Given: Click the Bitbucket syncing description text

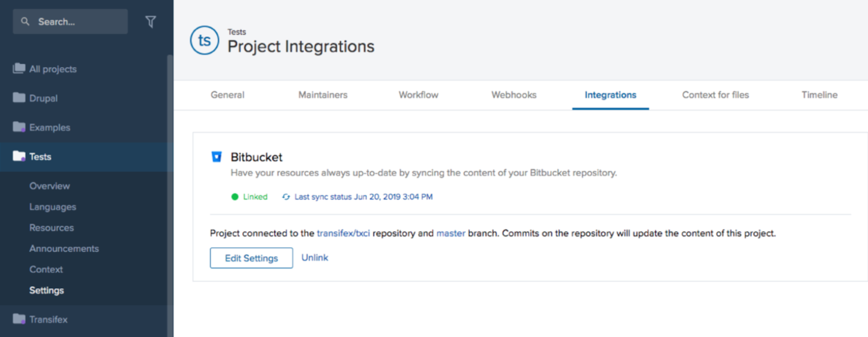Looking at the screenshot, I should click(424, 173).
